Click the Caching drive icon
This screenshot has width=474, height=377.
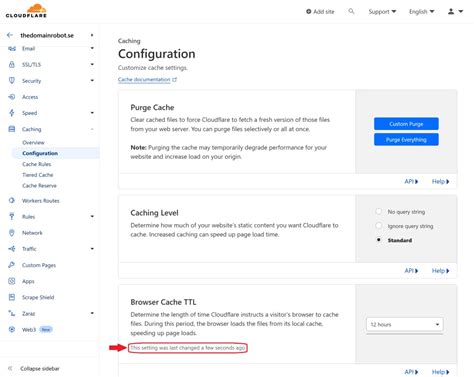click(12, 129)
